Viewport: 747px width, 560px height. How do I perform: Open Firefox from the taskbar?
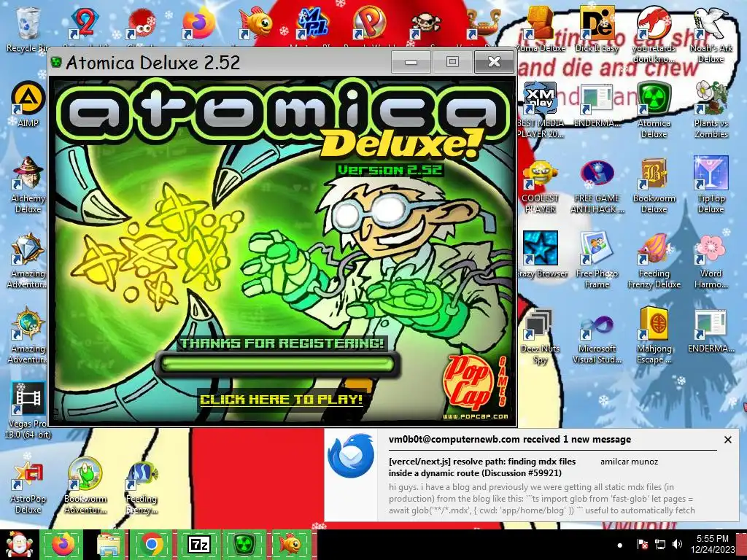[63, 544]
